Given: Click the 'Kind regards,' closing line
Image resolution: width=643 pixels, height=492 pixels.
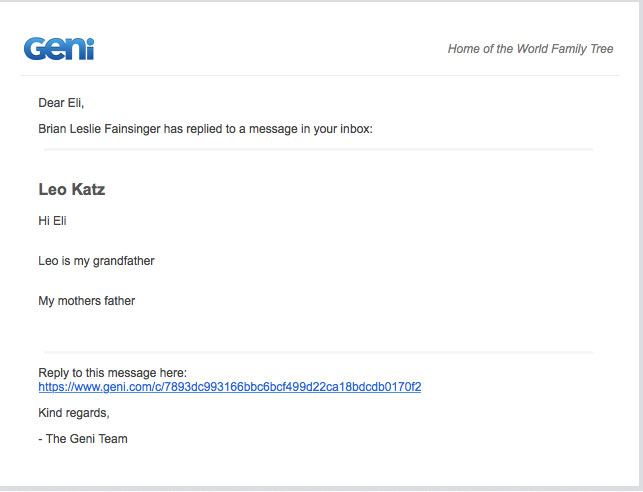Looking at the screenshot, I should pos(73,412).
